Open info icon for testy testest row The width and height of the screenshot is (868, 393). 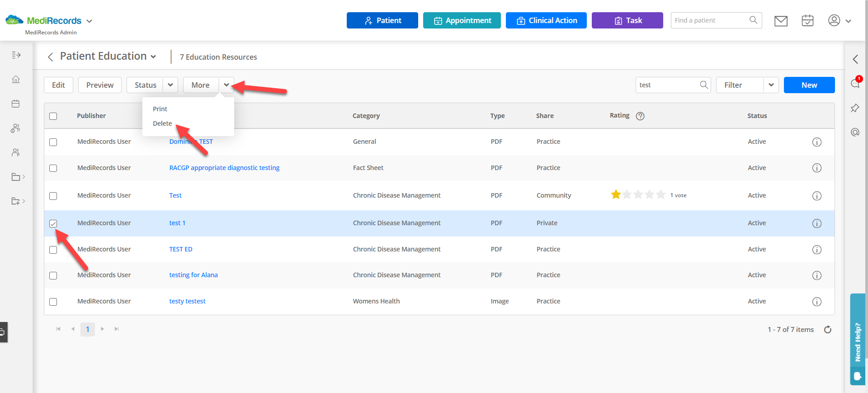817,302
